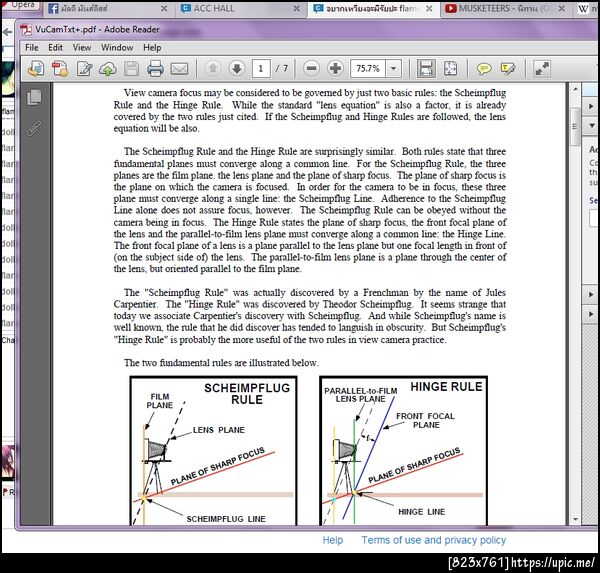Switch to the ACC HALL browser tab

pos(214,8)
